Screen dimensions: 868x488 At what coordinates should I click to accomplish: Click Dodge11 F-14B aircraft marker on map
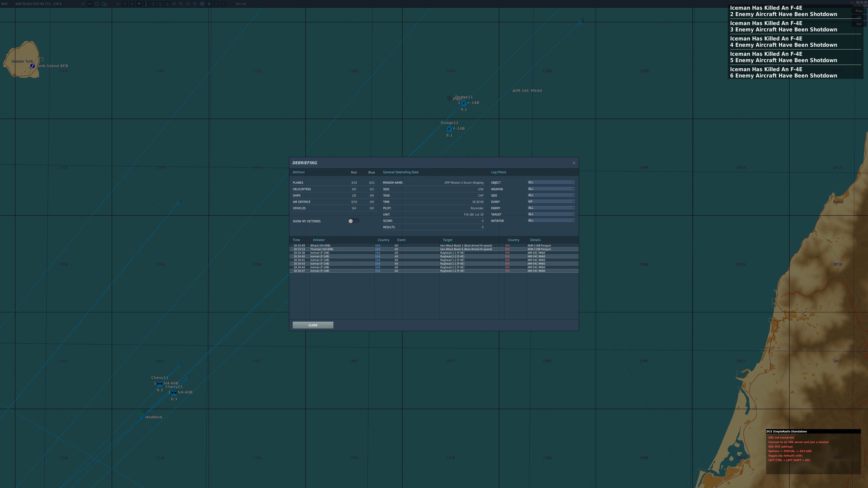(464, 103)
